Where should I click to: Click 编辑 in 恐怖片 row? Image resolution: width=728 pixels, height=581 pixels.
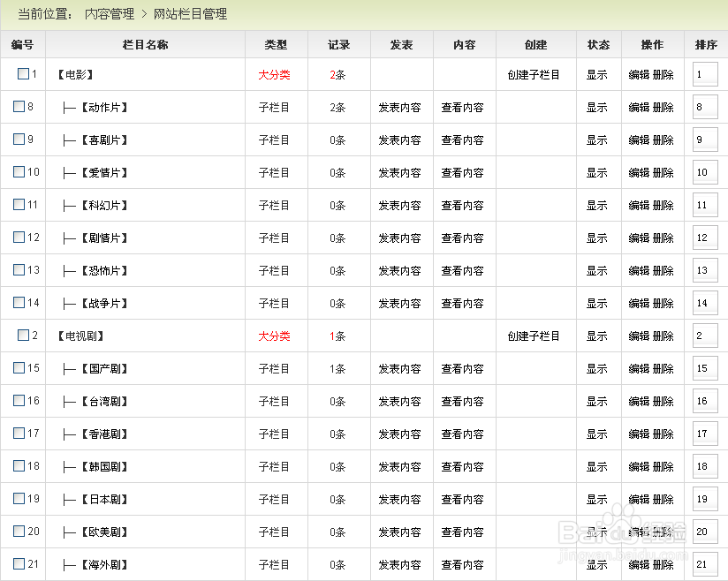(639, 271)
